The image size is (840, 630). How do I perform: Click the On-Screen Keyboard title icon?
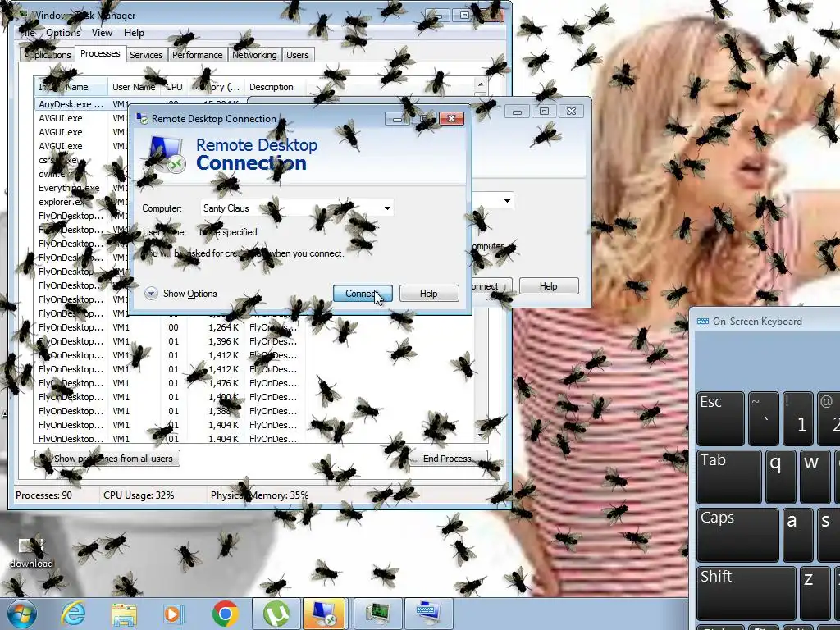coord(702,322)
